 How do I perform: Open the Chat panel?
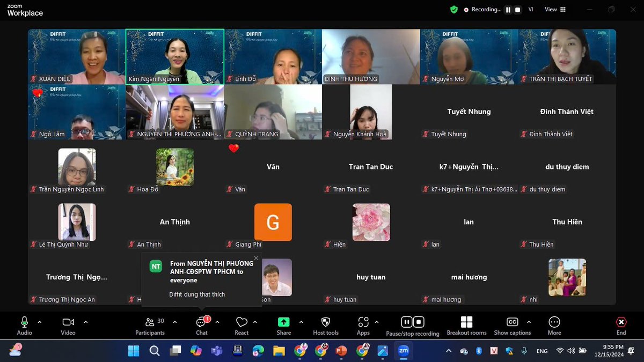tap(201, 325)
